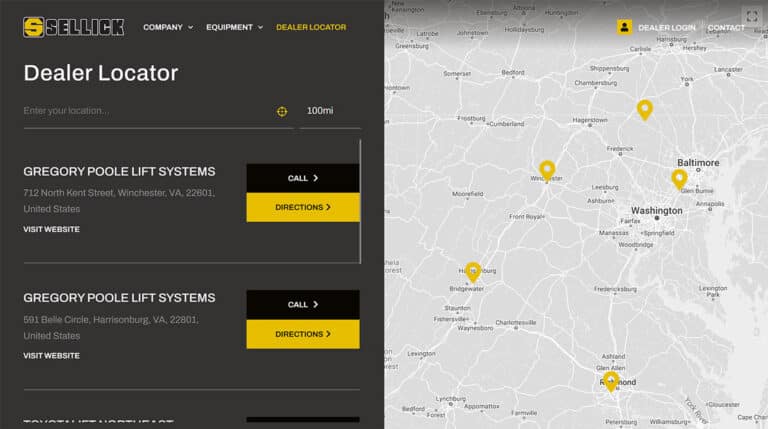Use the crosshair locate-me icon

pos(282,111)
